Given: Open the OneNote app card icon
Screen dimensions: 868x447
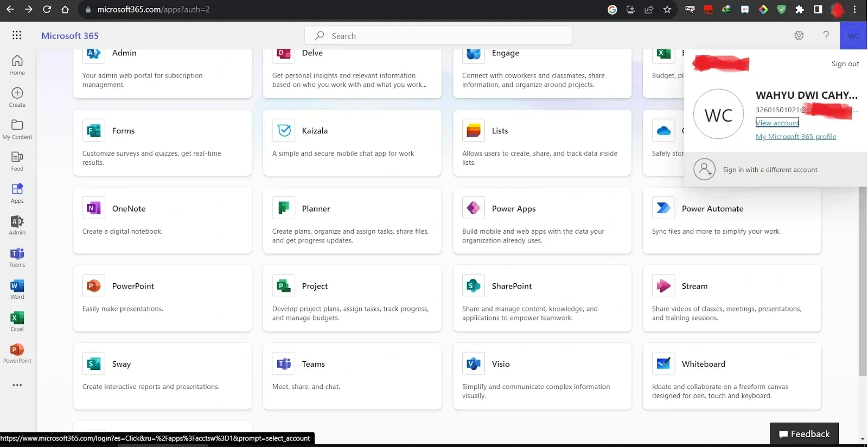Looking at the screenshot, I should click(x=94, y=208).
